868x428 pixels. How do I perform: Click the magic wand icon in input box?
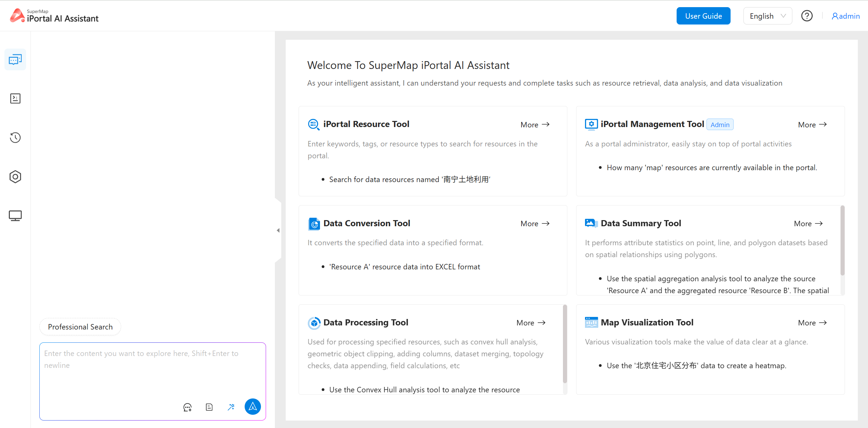pyautogui.click(x=231, y=407)
